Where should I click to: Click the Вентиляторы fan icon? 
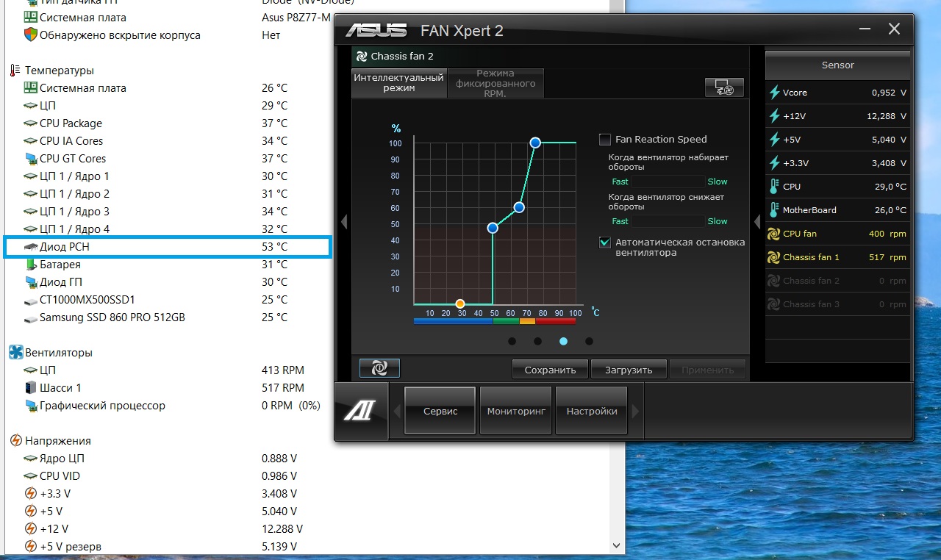click(15, 353)
